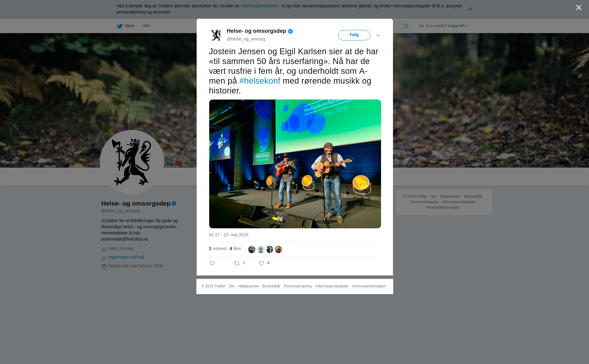Open the fourth liker's avatar
This screenshot has width=589, height=364.
pos(279,249)
